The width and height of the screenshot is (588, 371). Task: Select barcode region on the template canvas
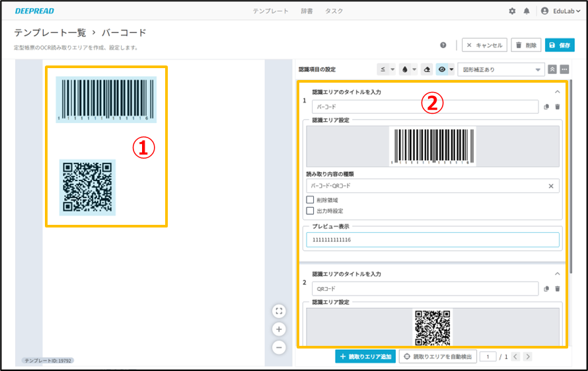click(106, 100)
